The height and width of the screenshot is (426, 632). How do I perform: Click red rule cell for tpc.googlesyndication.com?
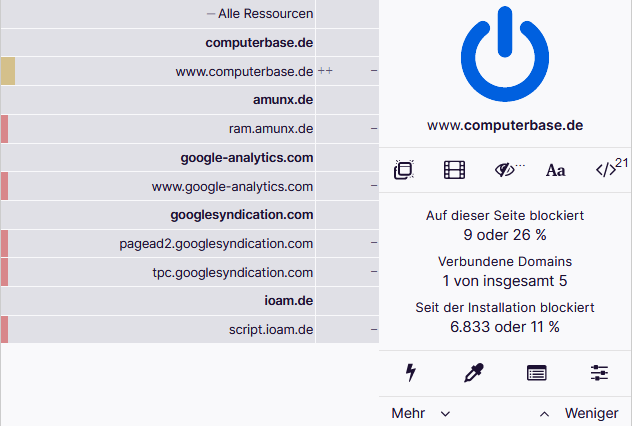point(4,272)
